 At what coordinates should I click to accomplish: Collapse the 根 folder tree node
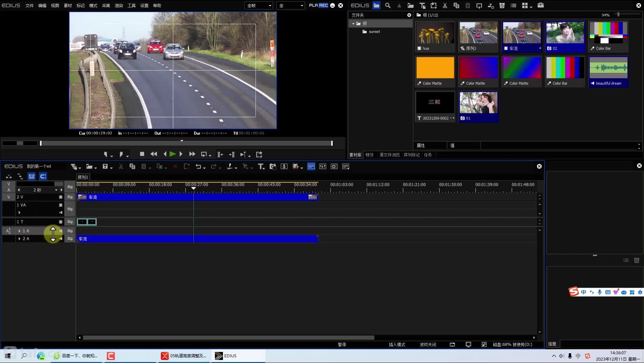coord(353,24)
